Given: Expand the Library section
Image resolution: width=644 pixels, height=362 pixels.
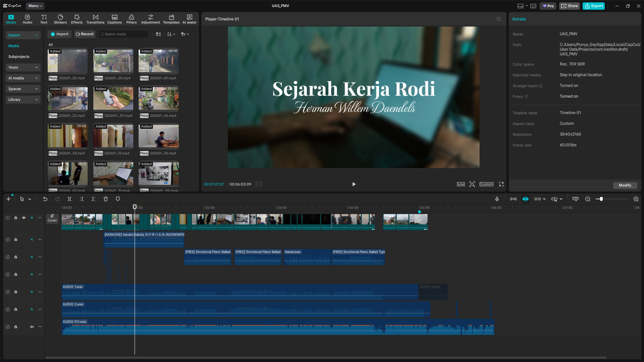Looking at the screenshot, I should pos(23,100).
